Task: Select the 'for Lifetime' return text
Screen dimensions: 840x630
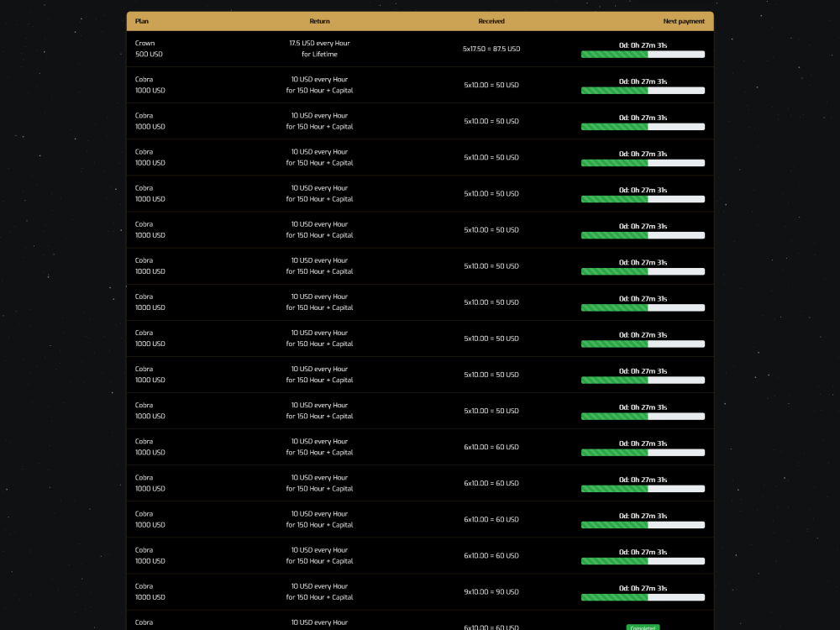Action: click(319, 54)
